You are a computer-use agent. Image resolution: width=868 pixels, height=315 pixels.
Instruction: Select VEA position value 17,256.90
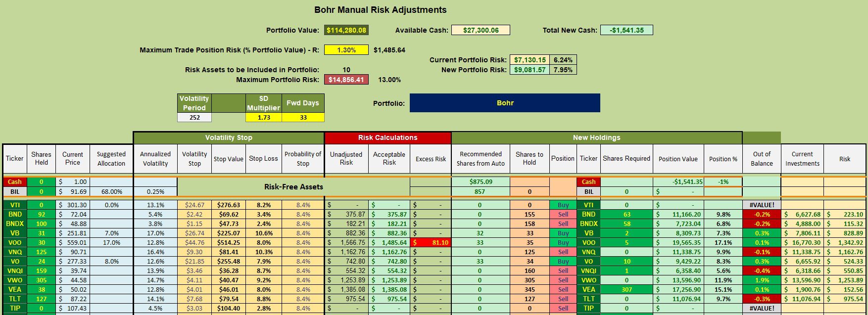[x=678, y=290]
